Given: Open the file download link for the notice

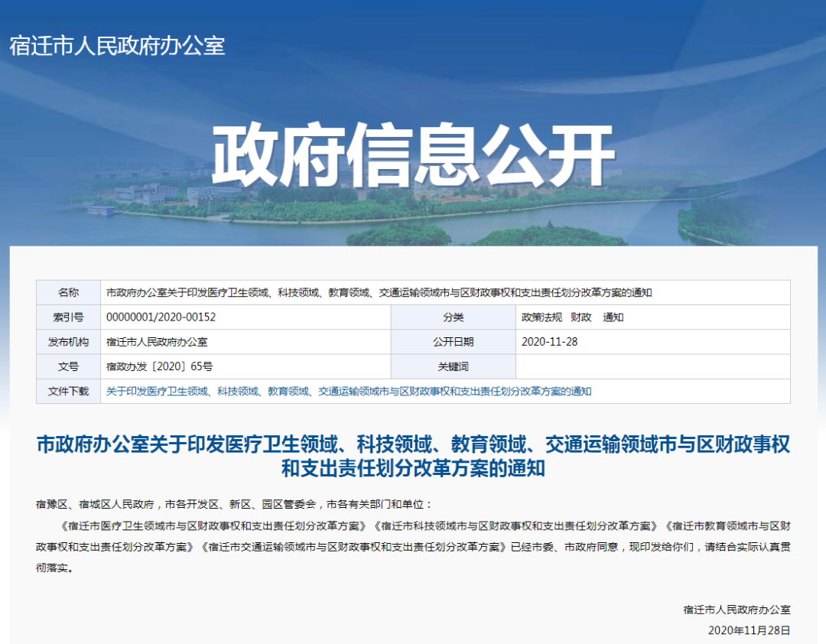Looking at the screenshot, I should pos(349,392).
